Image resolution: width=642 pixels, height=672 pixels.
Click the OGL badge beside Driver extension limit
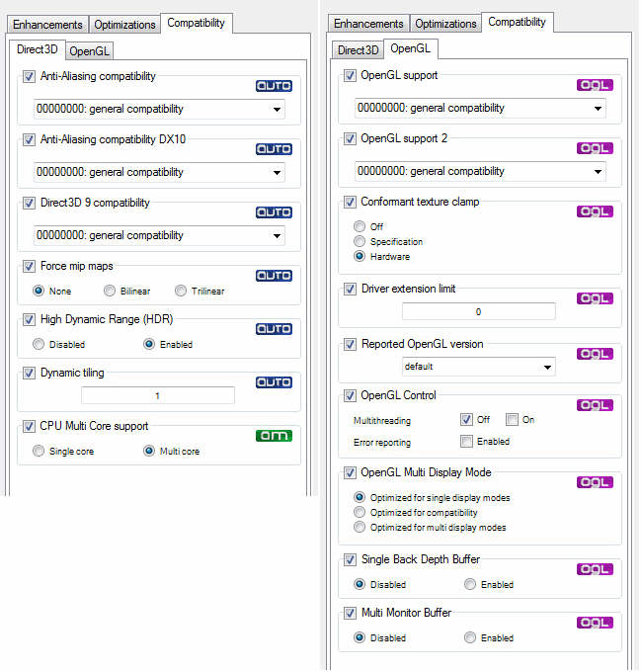click(595, 298)
